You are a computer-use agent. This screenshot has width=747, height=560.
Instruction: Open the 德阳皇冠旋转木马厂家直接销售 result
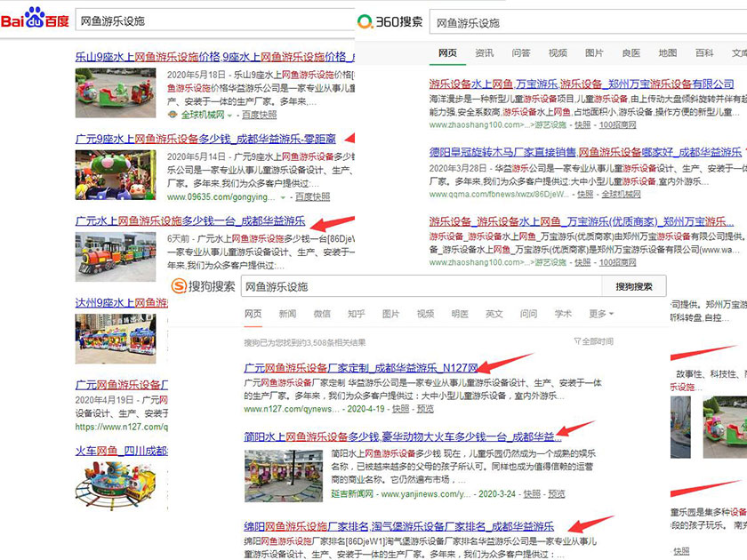pos(585,152)
